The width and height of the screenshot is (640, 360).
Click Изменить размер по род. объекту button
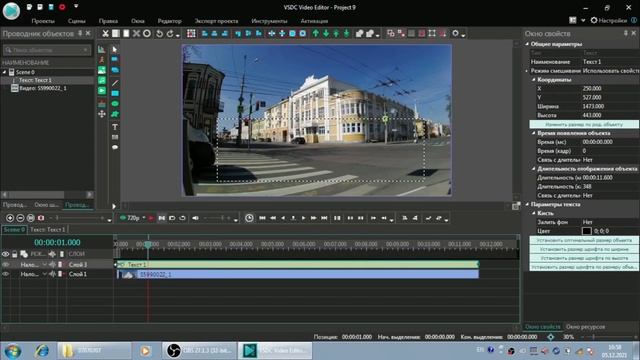click(584, 124)
